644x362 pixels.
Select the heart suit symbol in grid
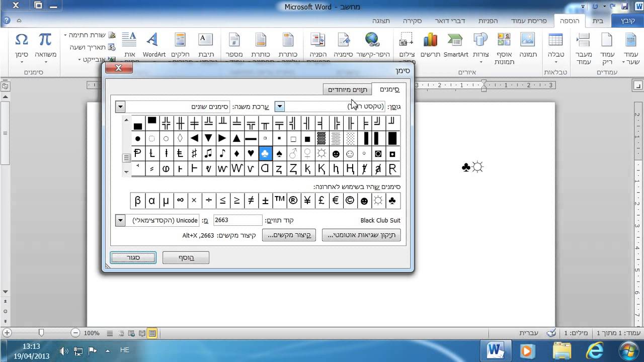[x=251, y=154]
